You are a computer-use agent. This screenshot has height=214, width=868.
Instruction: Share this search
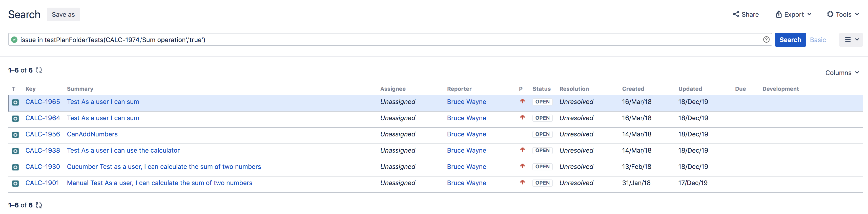(x=746, y=14)
